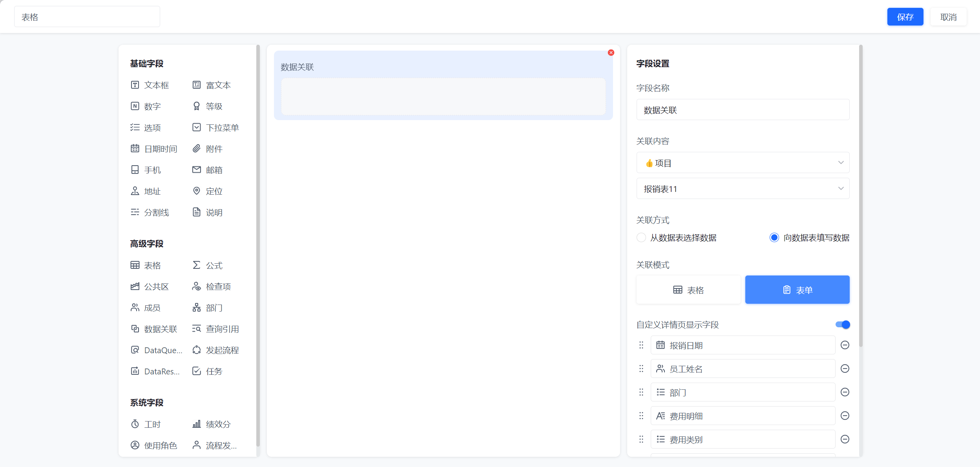Add the 流程发... system field
The height and width of the screenshot is (467, 980).
pos(215,445)
